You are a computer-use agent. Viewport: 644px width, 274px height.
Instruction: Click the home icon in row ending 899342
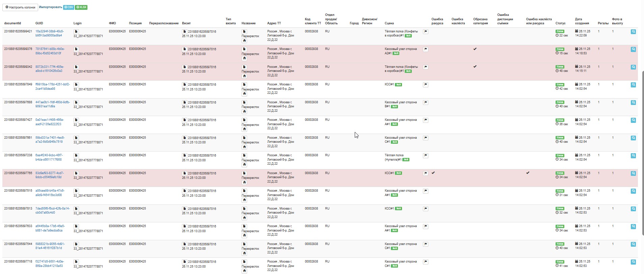(244, 76)
